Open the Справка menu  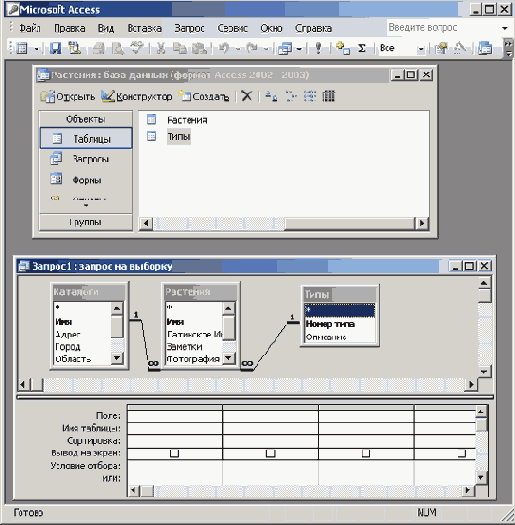click(x=313, y=28)
